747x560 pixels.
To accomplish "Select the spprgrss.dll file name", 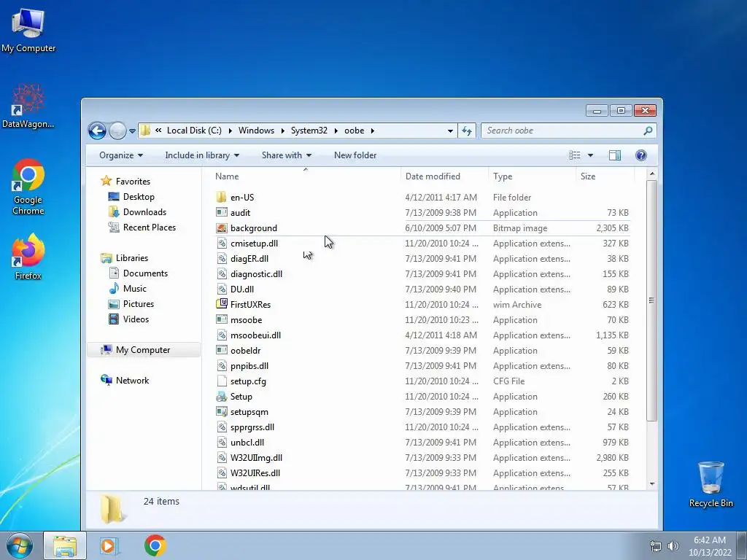I will 252,427.
